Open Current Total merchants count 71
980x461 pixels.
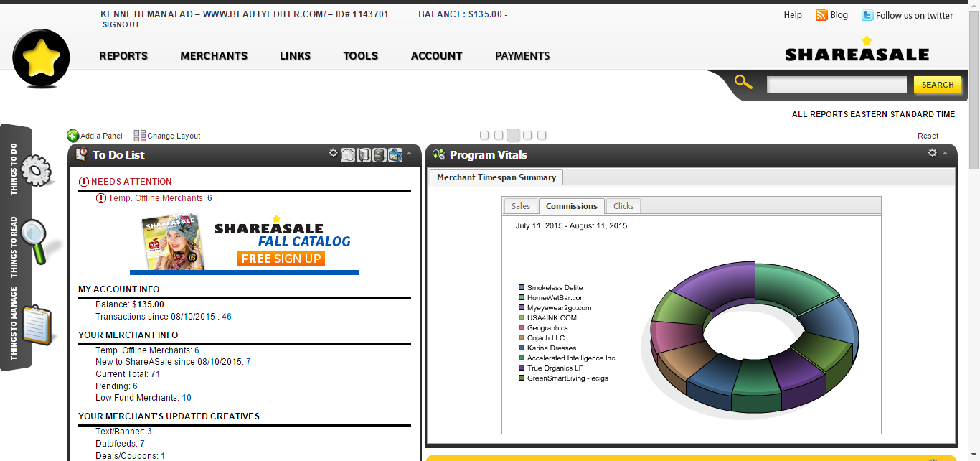pos(156,374)
